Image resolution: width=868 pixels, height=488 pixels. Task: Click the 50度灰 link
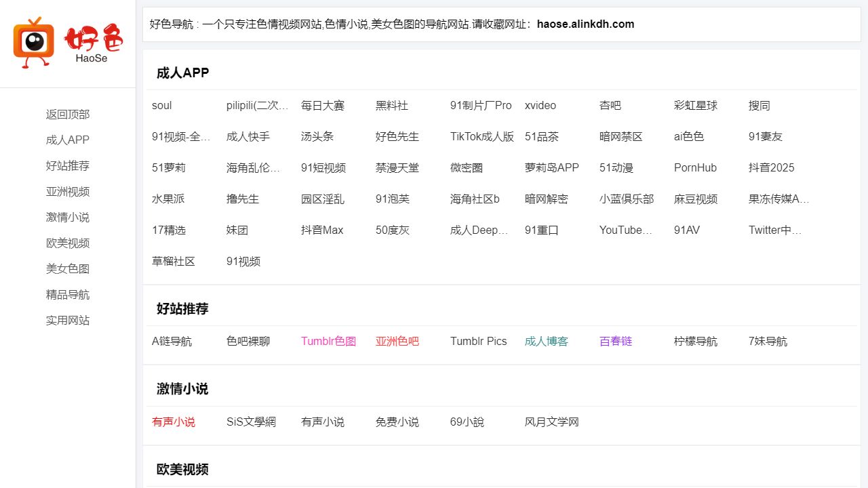click(x=393, y=230)
